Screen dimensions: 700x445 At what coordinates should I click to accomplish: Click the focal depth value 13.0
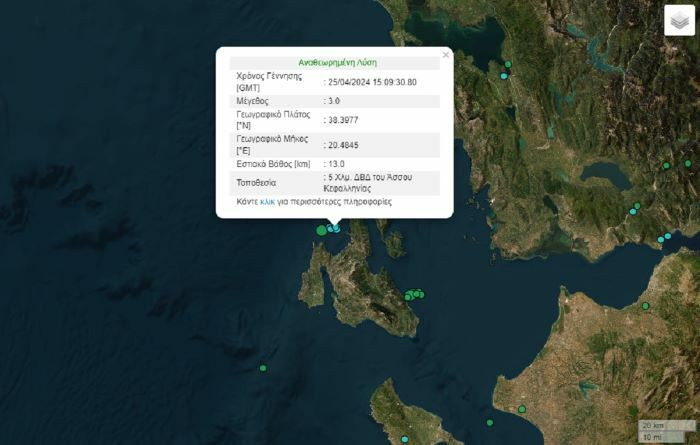337,163
